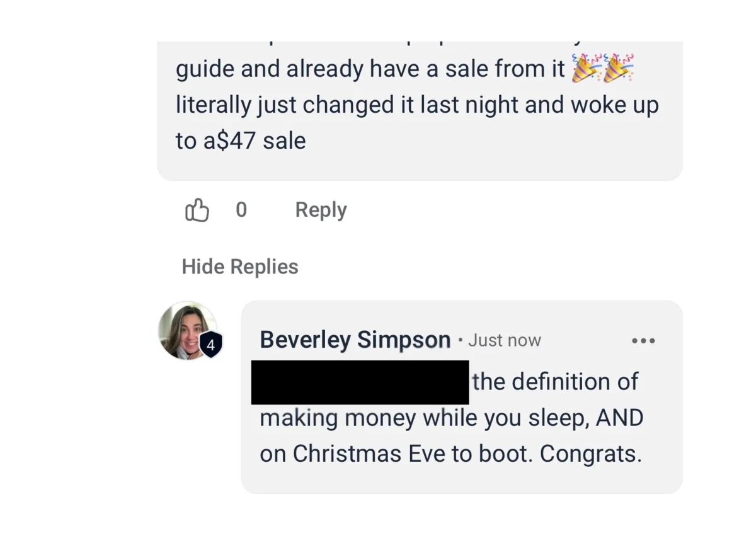Click the first party popper emoji
The image size is (756, 540).
coord(586,68)
